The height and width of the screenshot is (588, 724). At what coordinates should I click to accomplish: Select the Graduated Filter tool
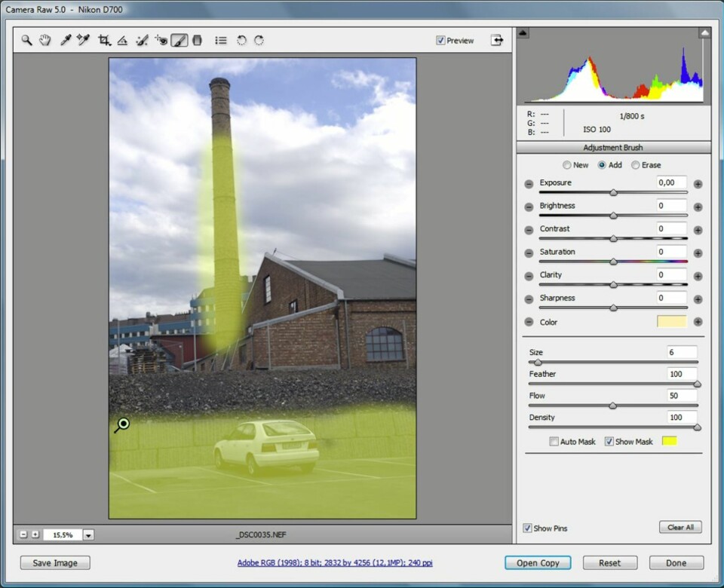197,41
